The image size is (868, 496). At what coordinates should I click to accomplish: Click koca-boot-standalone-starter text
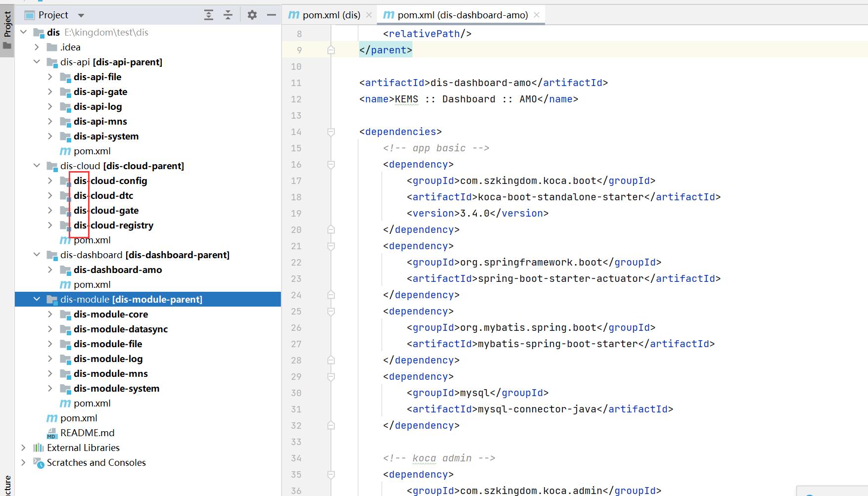tap(561, 197)
